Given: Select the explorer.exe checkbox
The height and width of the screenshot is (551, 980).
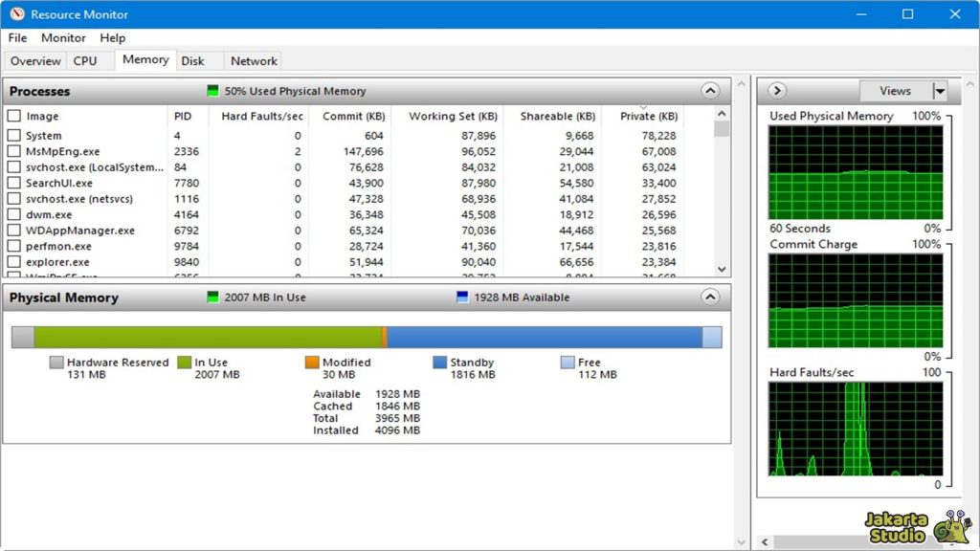Looking at the screenshot, I should (14, 261).
